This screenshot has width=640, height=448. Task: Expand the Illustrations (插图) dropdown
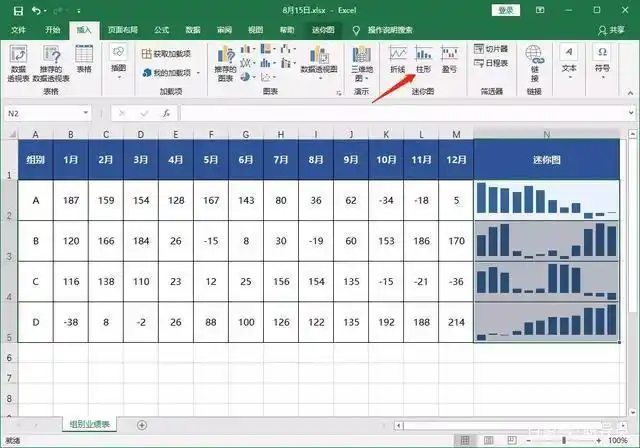coord(118,78)
